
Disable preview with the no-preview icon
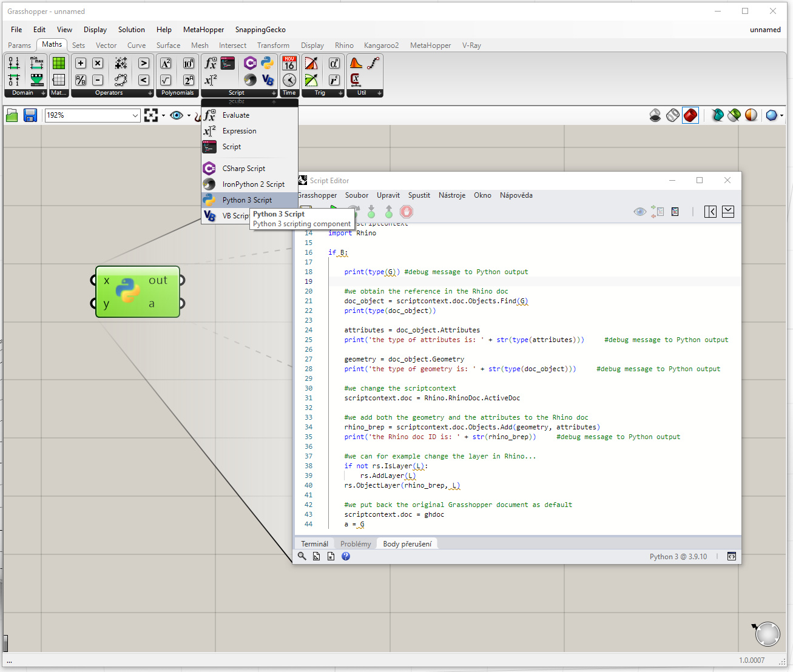pyautogui.click(x=655, y=115)
